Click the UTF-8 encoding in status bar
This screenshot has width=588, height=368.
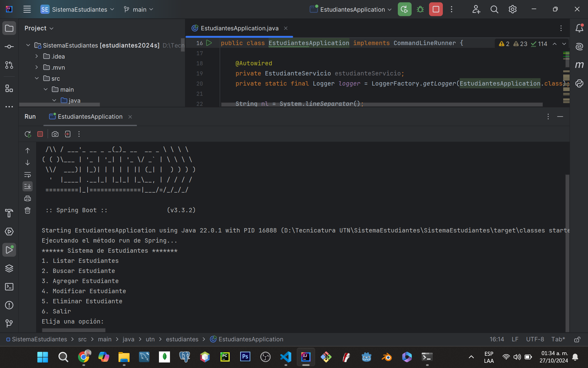[x=535, y=339]
